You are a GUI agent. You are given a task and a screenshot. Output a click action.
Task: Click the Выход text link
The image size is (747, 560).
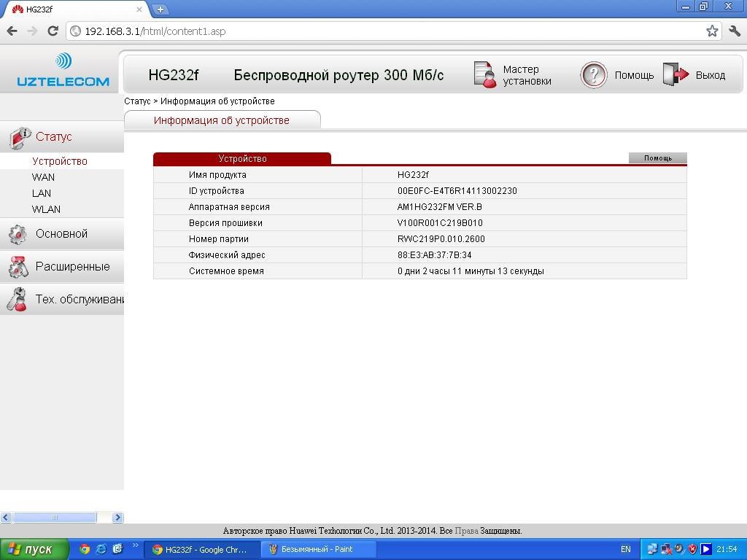[711, 75]
